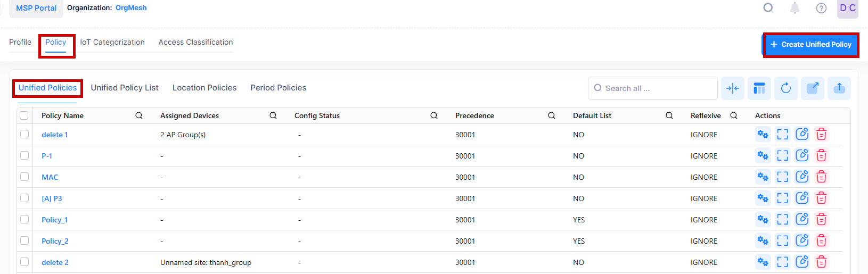The width and height of the screenshot is (868, 274).
Task: Open the column layout settings icon
Action: click(759, 88)
